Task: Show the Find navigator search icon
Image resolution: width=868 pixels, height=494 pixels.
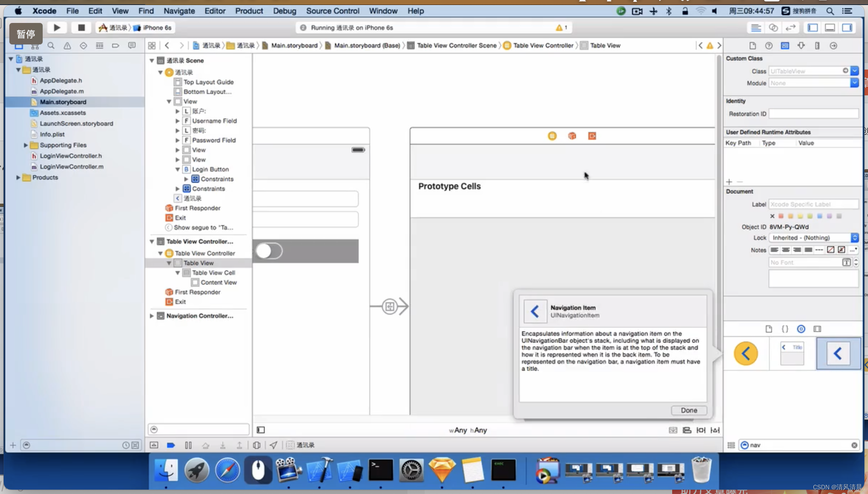Action: click(51, 46)
